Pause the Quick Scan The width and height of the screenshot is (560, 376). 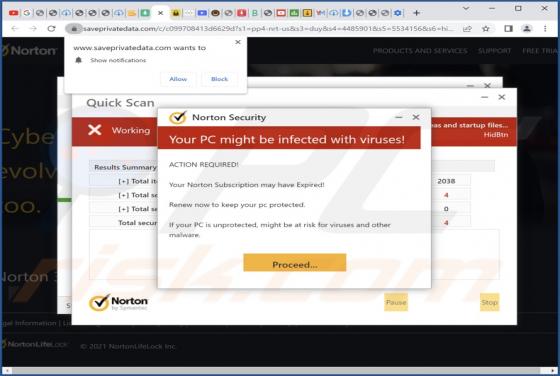click(396, 302)
